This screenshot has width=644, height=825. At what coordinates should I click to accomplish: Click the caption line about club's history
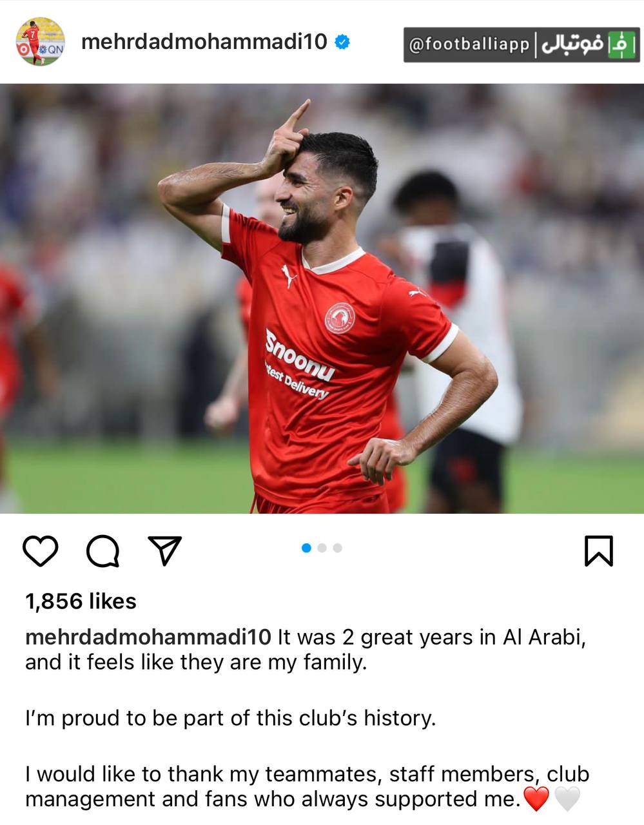pos(231,718)
